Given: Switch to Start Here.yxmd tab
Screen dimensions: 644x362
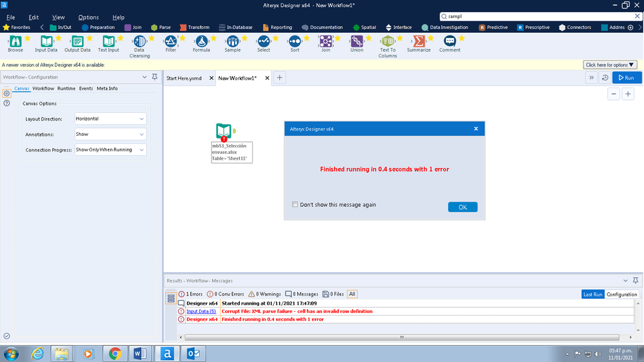Looking at the screenshot, I should 184,78.
